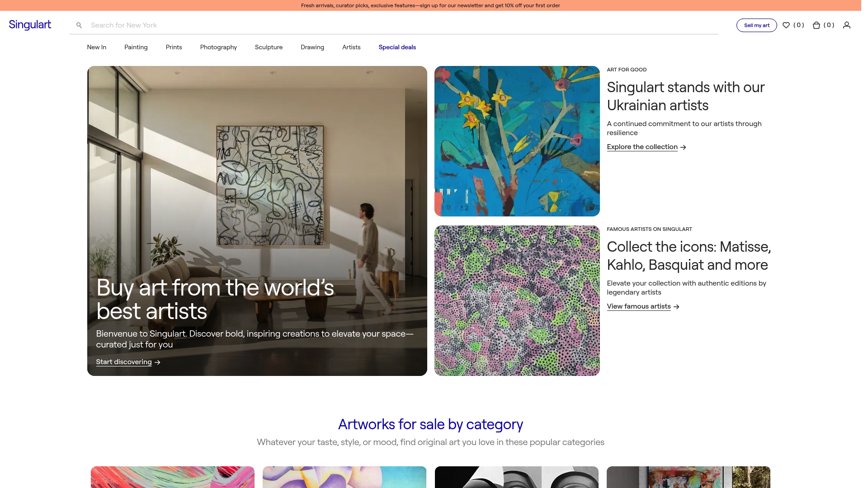Viewport: 868px width, 488px height.
Task: Click the cart count (0)
Action: (829, 25)
